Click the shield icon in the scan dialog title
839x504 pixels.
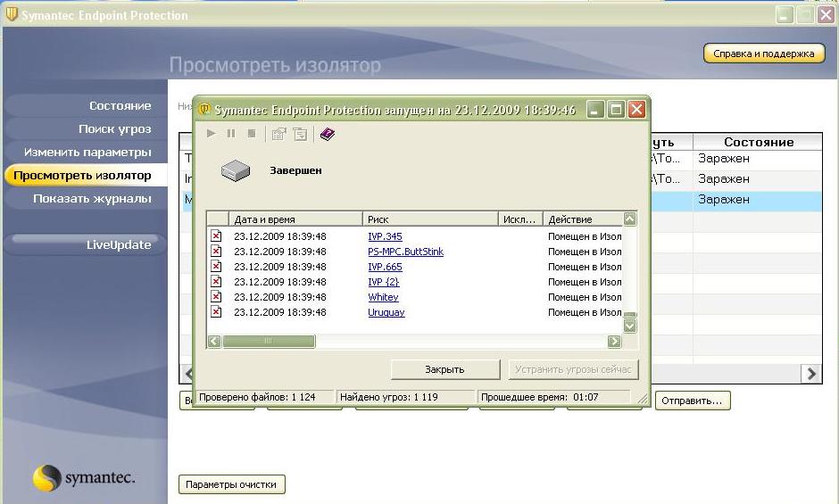tap(204, 109)
